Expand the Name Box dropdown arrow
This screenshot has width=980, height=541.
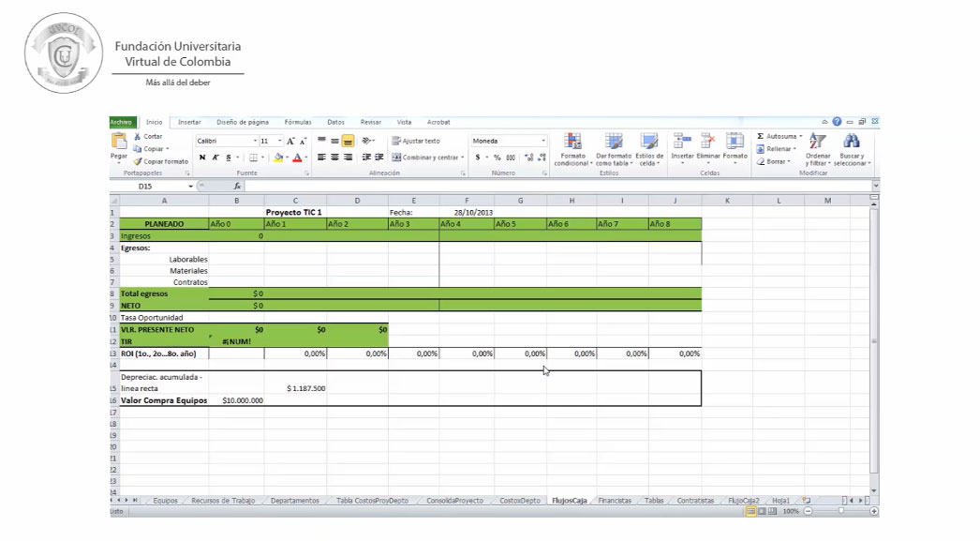(190, 187)
